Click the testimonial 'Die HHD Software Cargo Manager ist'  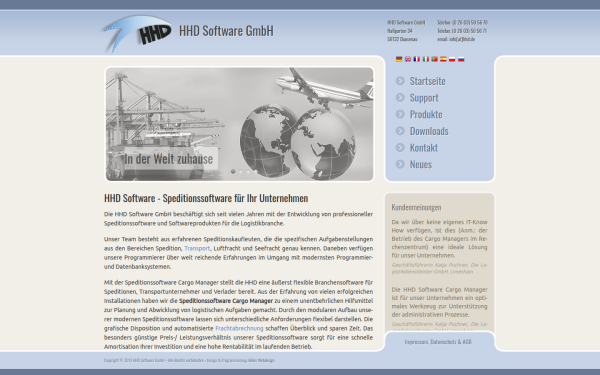click(x=439, y=302)
